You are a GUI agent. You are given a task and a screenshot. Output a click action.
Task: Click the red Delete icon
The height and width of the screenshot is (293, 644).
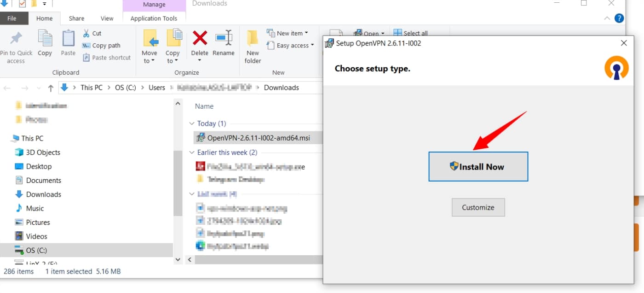click(200, 37)
